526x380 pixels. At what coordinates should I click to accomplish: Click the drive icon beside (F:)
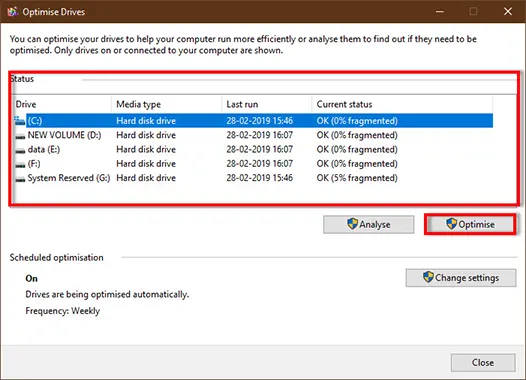pyautogui.click(x=20, y=165)
